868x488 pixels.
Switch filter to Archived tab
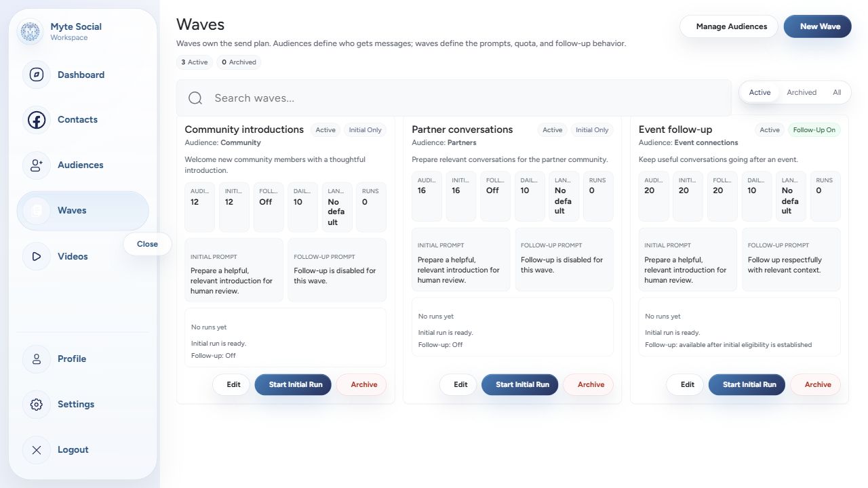802,92
